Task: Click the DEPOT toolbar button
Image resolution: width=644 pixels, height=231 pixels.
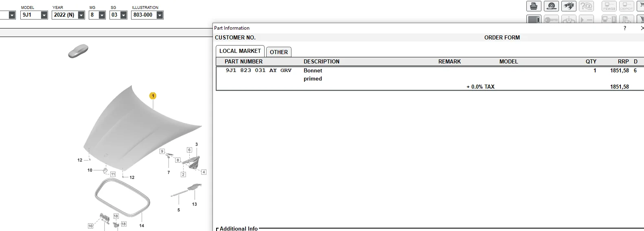Action: [626, 6]
